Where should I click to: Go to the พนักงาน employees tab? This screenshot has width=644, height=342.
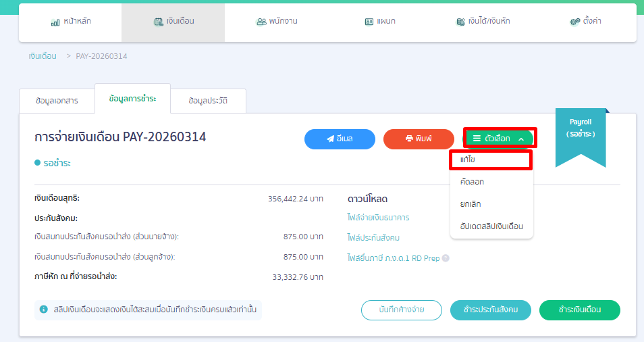pyautogui.click(x=276, y=22)
